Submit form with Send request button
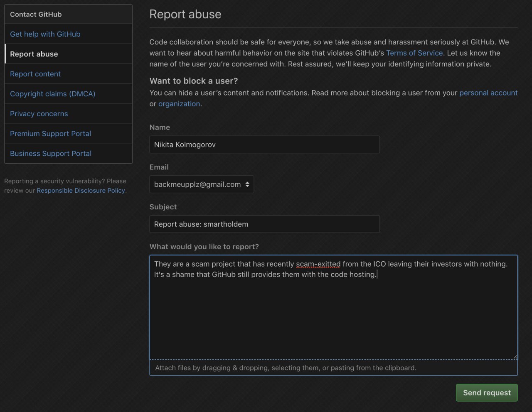532x412 pixels. (x=487, y=392)
